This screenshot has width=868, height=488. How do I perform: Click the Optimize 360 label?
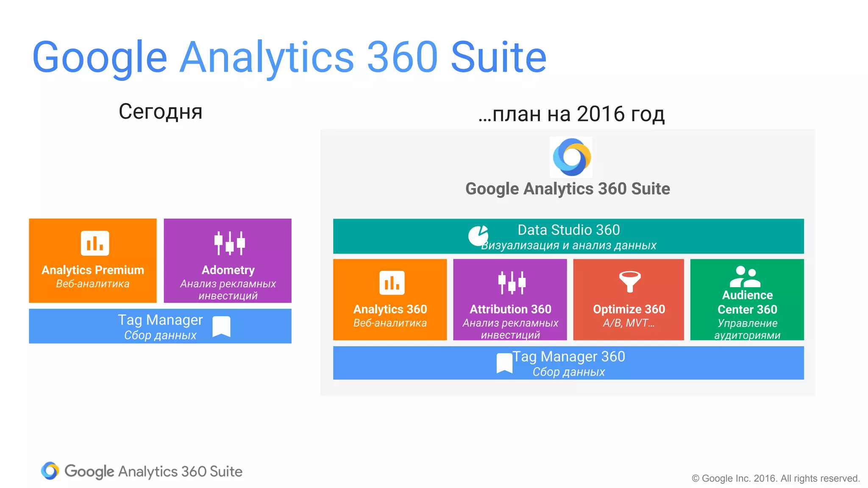(629, 309)
